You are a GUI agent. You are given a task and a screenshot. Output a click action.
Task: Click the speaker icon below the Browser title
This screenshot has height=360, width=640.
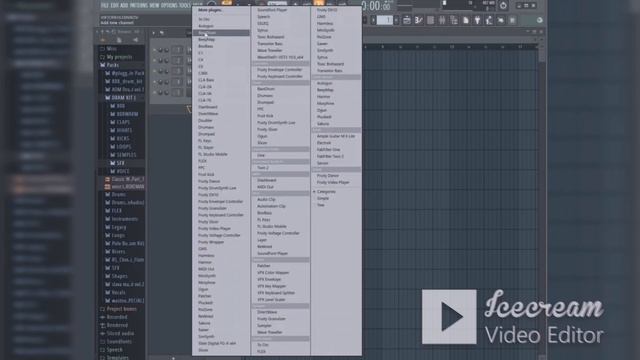(135, 40)
